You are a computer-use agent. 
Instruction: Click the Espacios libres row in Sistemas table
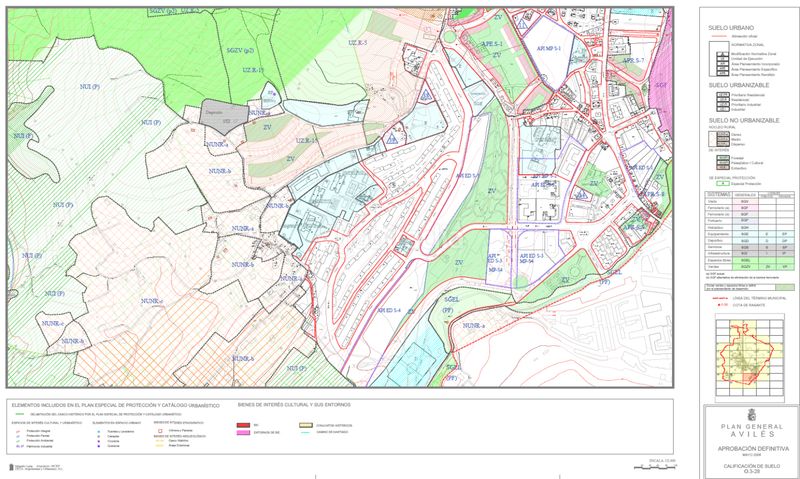coord(749,260)
